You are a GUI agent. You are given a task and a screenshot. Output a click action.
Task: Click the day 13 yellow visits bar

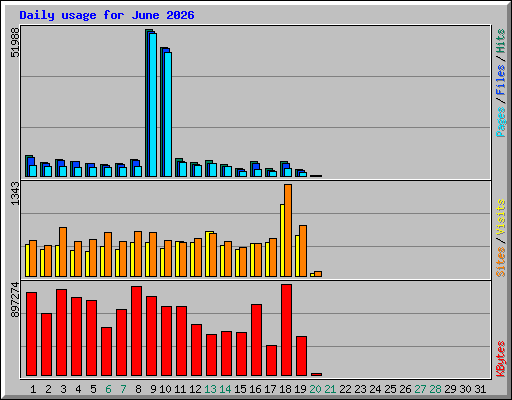coord(208,254)
